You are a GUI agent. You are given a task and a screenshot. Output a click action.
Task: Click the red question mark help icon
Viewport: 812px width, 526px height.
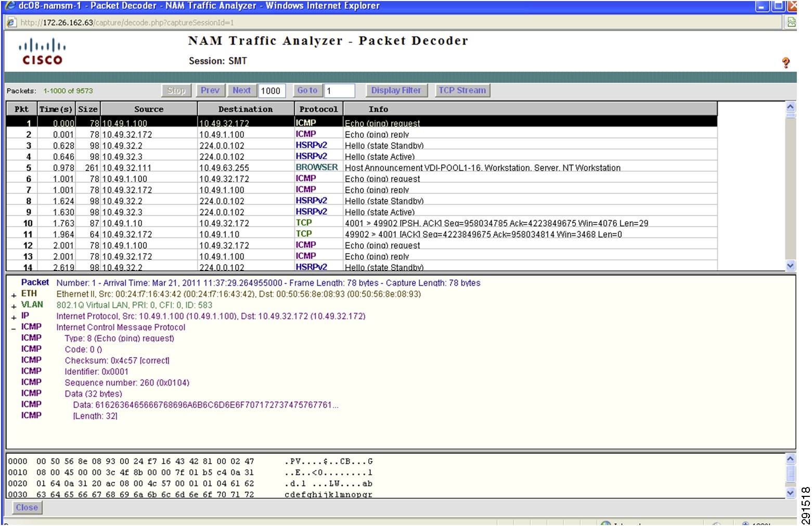[785, 63]
